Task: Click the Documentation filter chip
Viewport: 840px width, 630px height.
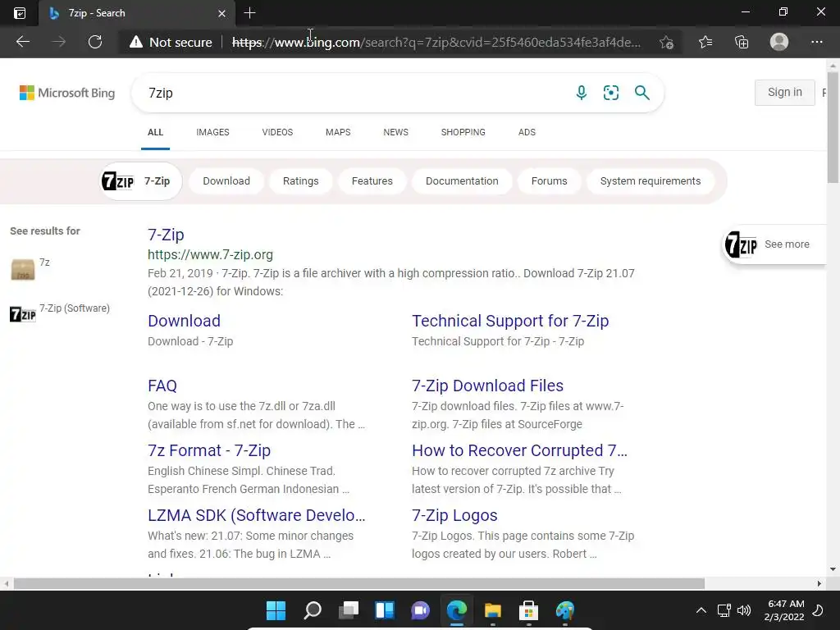Action: (462, 181)
